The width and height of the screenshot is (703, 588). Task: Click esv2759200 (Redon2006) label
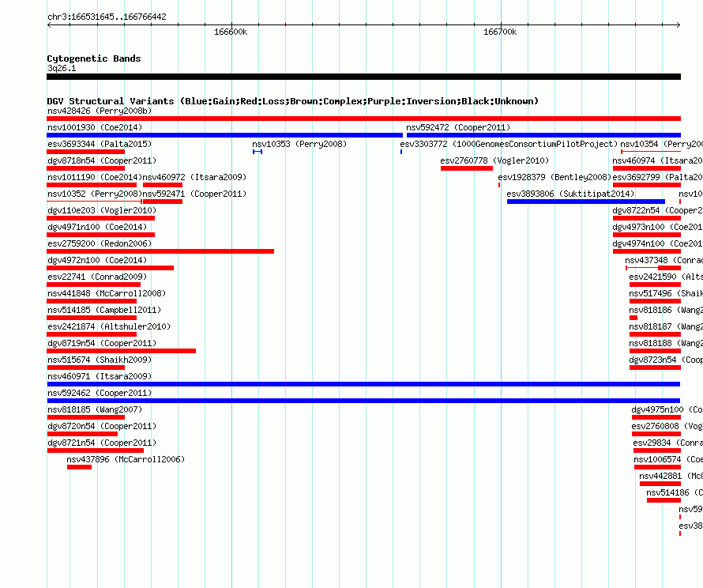[x=100, y=243]
